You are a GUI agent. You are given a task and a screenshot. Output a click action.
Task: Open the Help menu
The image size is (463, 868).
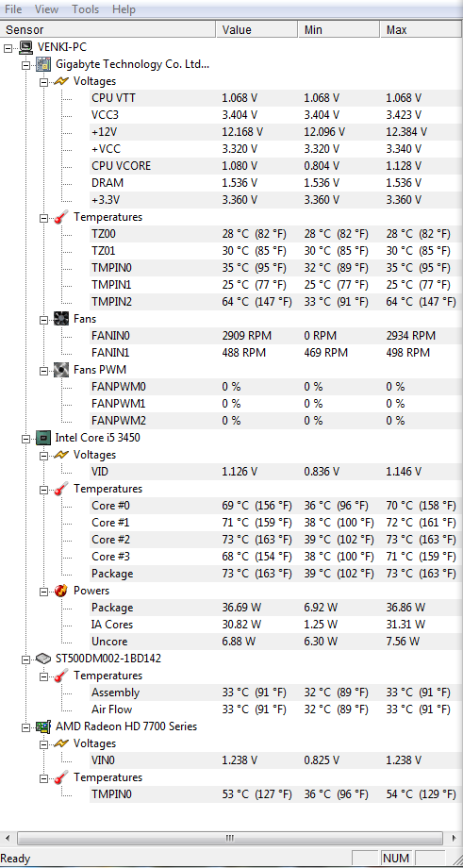pos(124,9)
